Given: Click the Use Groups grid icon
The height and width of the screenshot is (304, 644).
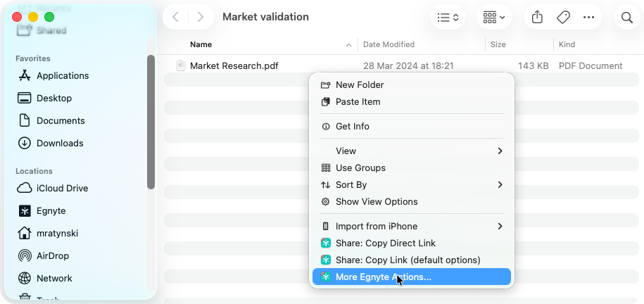Looking at the screenshot, I should pyautogui.click(x=326, y=168).
